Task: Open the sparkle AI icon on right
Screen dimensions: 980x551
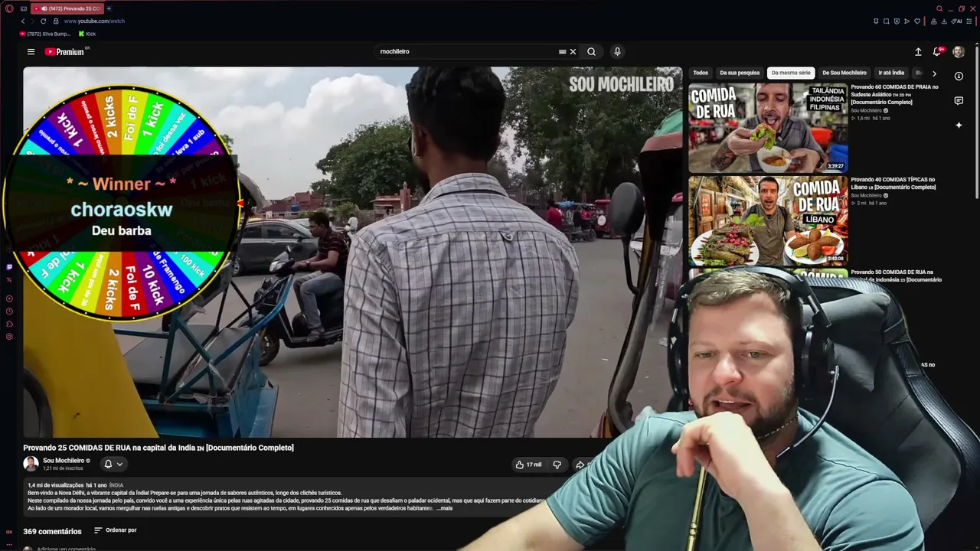Action: [959, 125]
